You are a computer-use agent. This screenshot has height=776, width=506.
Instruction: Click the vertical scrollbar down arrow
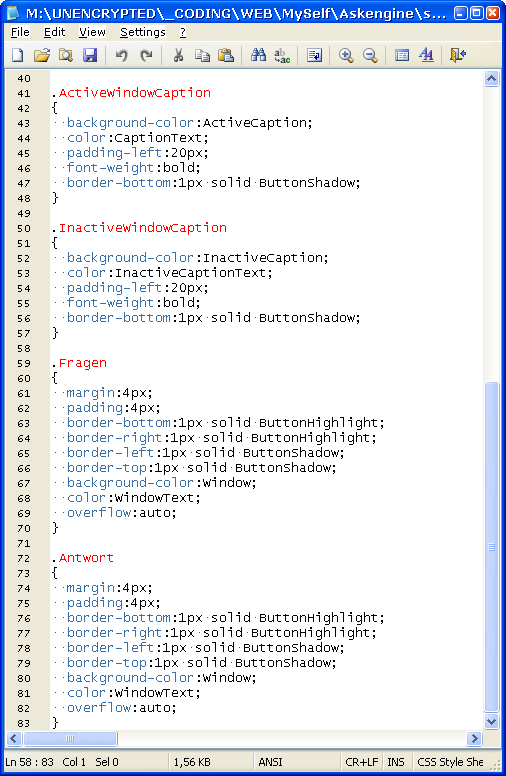[491, 721]
